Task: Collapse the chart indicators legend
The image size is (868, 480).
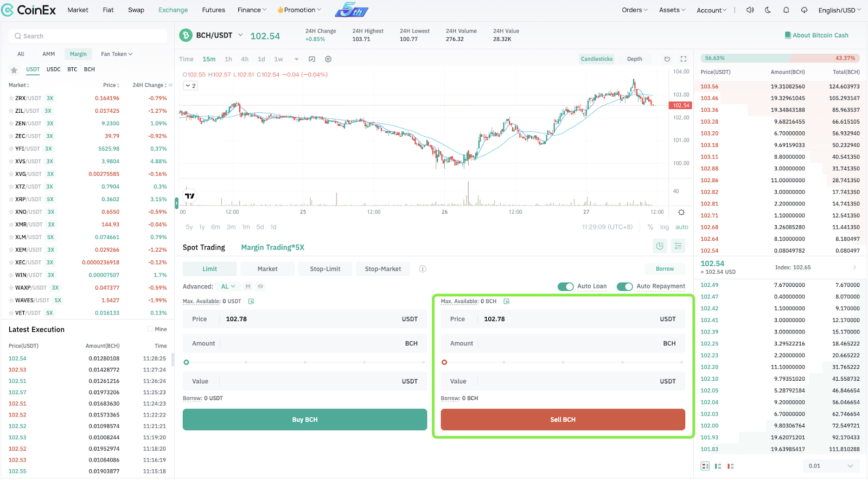Action: (x=191, y=86)
